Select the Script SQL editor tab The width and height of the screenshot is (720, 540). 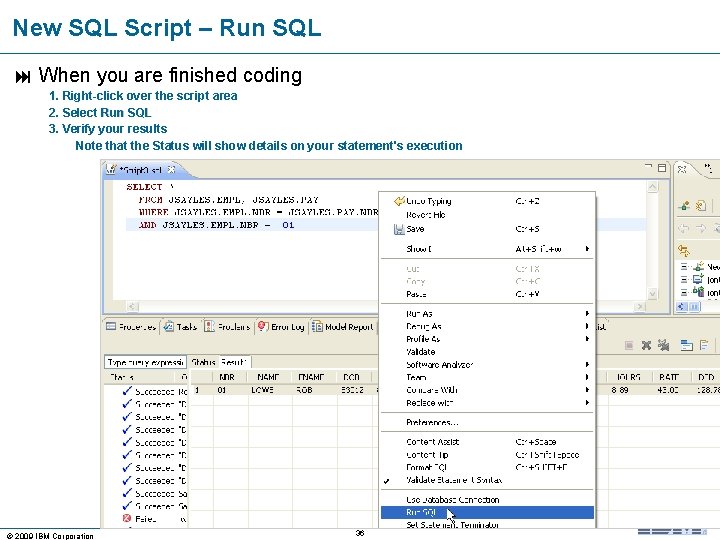click(x=140, y=170)
